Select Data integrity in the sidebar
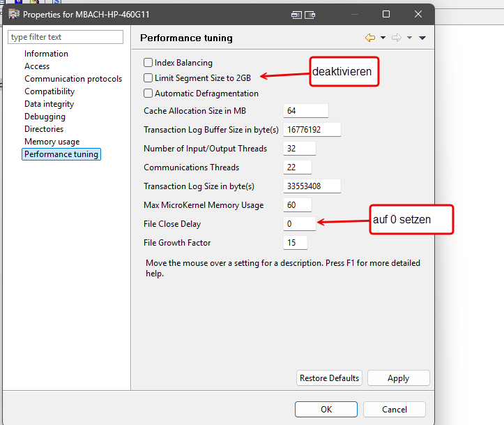Screen dimensions: 504x425 point(49,104)
